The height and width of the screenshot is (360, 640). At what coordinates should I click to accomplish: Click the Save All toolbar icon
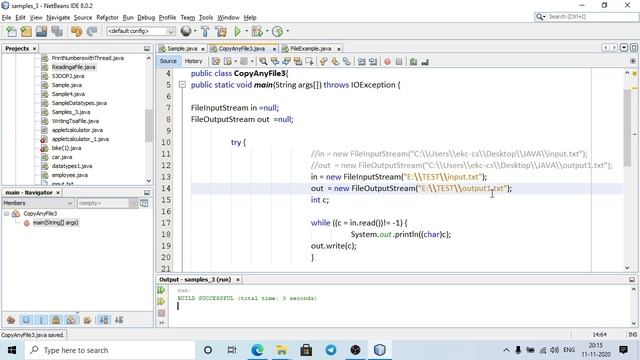coord(57,31)
